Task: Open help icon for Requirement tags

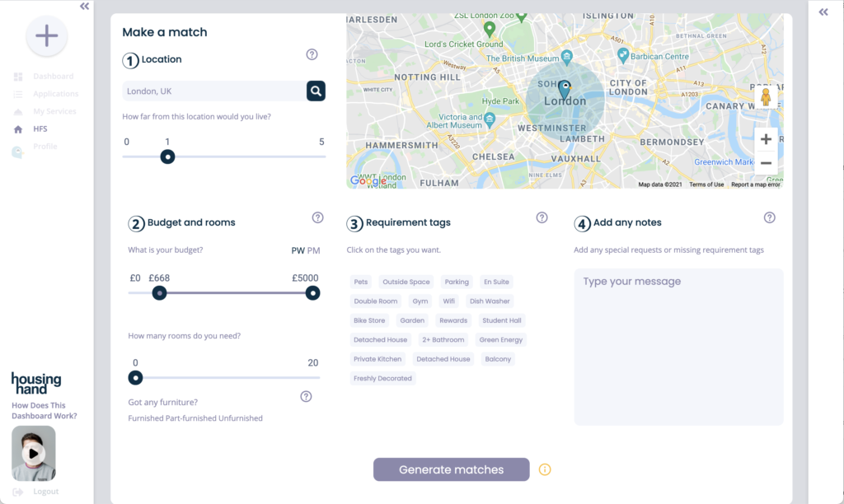Action: point(542,217)
